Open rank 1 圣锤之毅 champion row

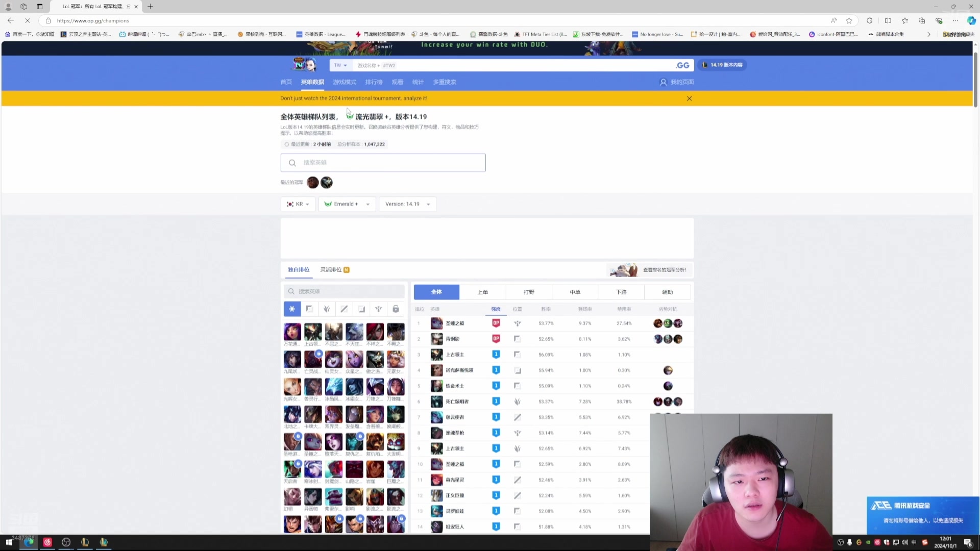[x=553, y=323]
